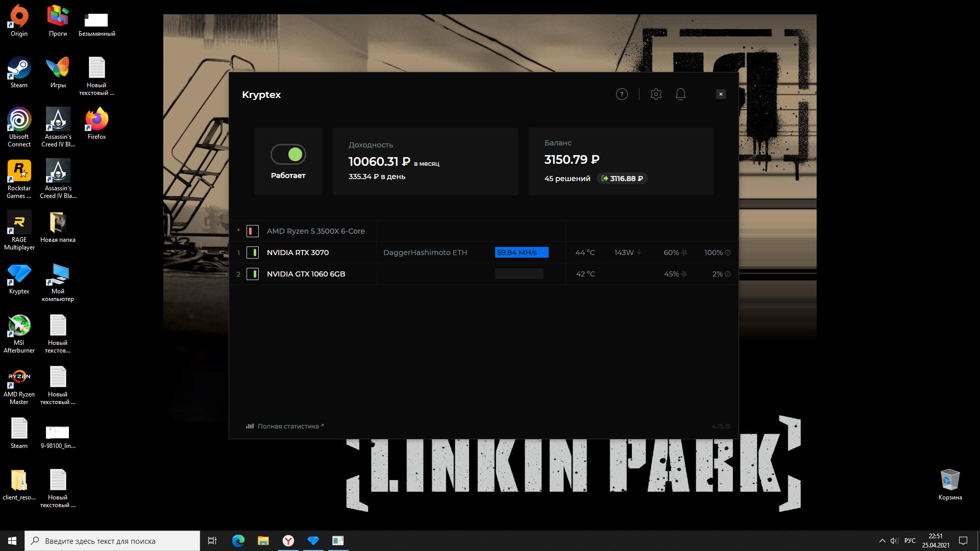Image resolution: width=980 pixels, height=551 pixels.
Task: Close the Kryptex window
Action: pos(721,94)
